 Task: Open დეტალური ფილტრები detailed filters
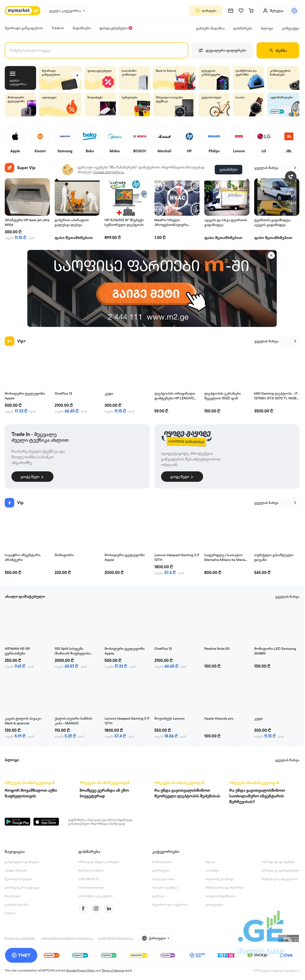click(x=222, y=51)
